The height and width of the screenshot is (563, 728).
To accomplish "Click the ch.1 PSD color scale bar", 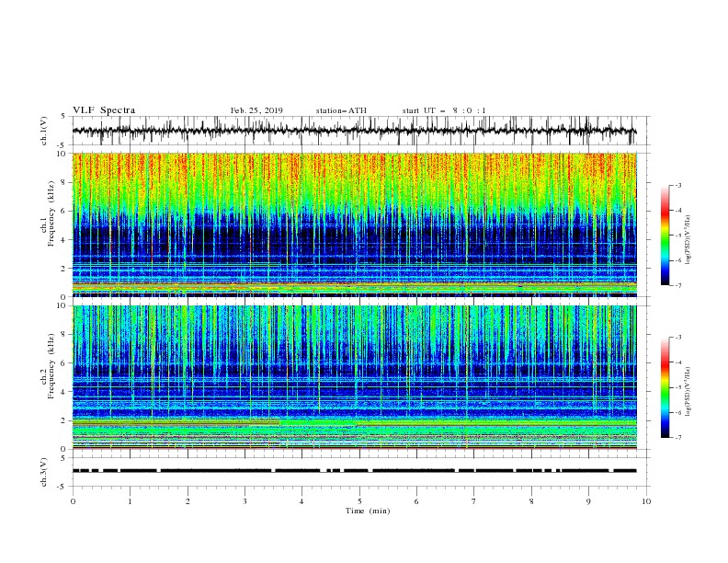I will 665,236.
